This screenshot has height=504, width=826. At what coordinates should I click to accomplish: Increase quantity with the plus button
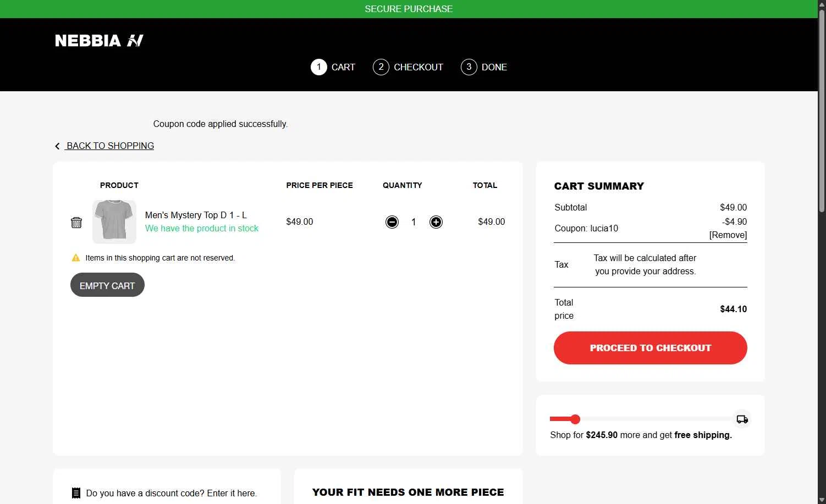coord(436,222)
